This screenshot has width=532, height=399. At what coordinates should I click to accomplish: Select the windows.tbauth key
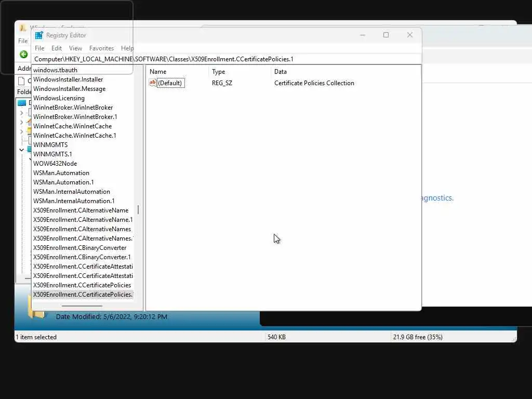55,70
